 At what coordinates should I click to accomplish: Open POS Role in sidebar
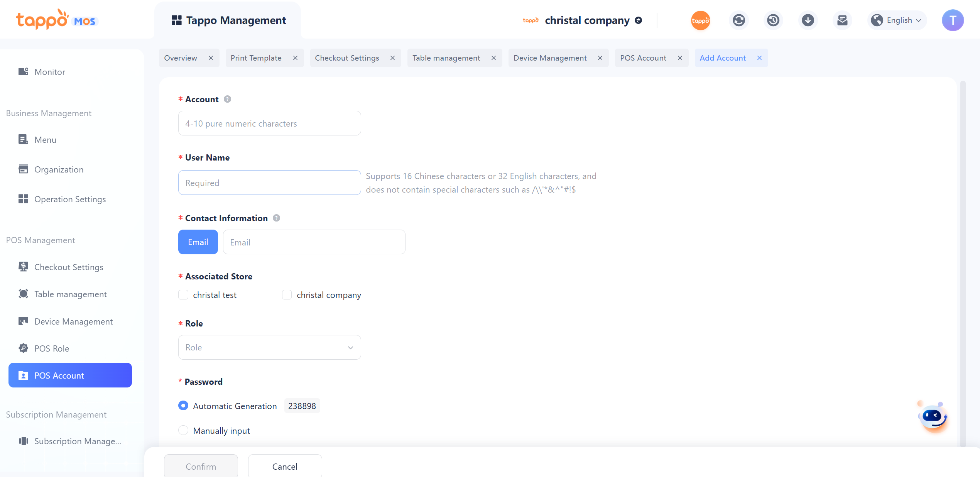52,348
